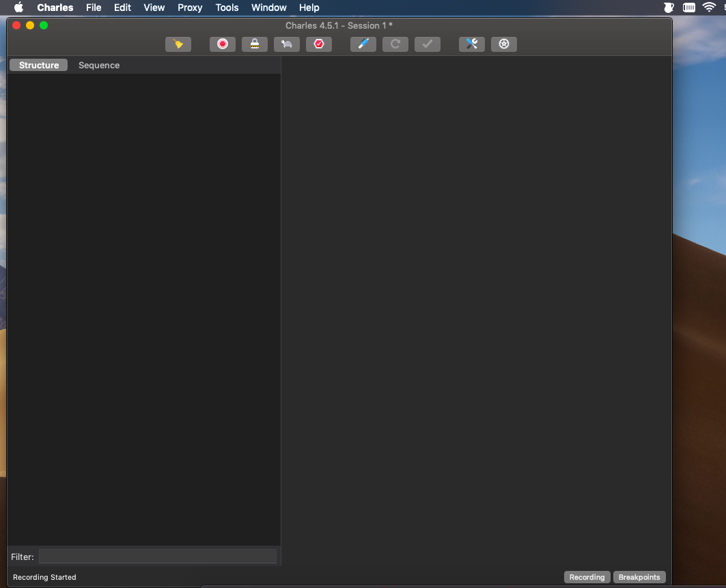726x588 pixels.
Task: Close the Charles window with red button
Action: point(16,25)
